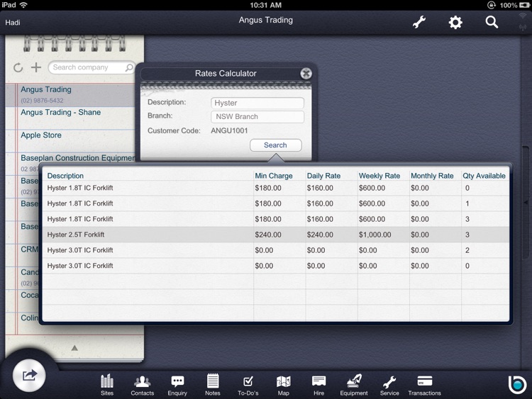This screenshot has width=532, height=399.
Task: Select Hyster 1.8T IC Forklift with quantity 1
Action: click(x=275, y=203)
